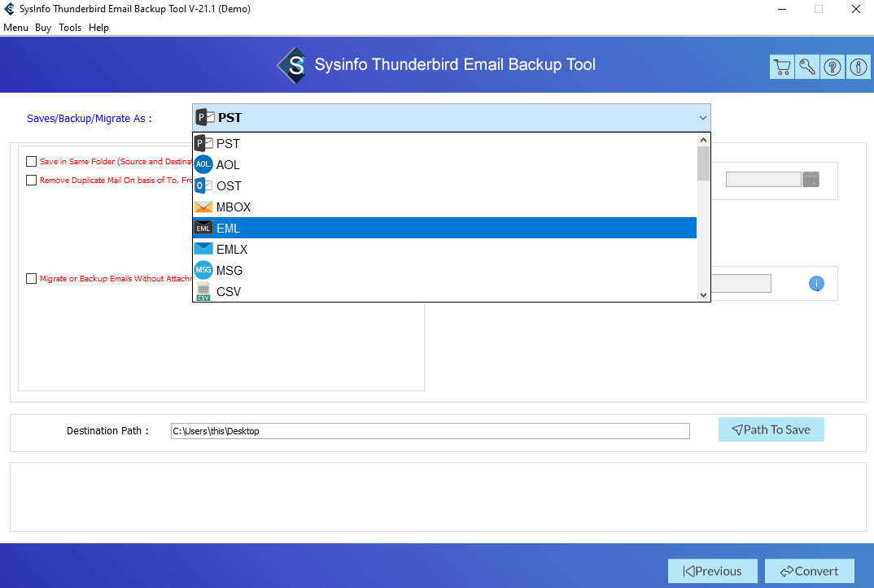Open the shopping cart buy icon
Screen dimensions: 874x588
tap(782, 67)
